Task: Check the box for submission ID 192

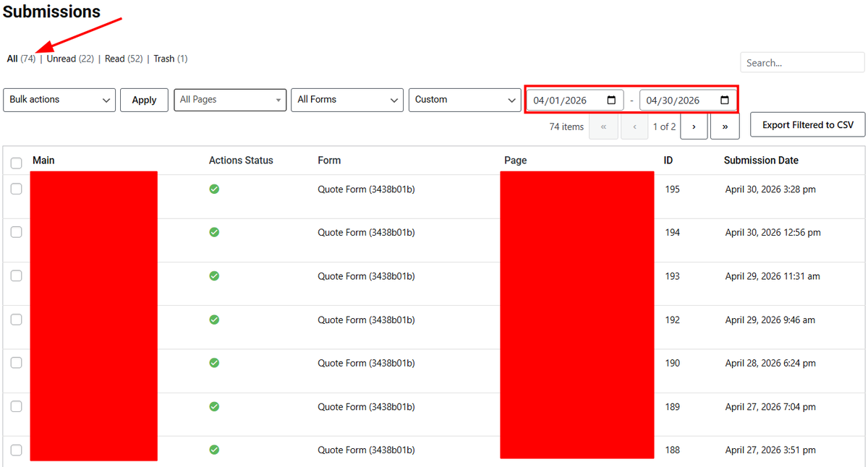Action: [x=16, y=320]
